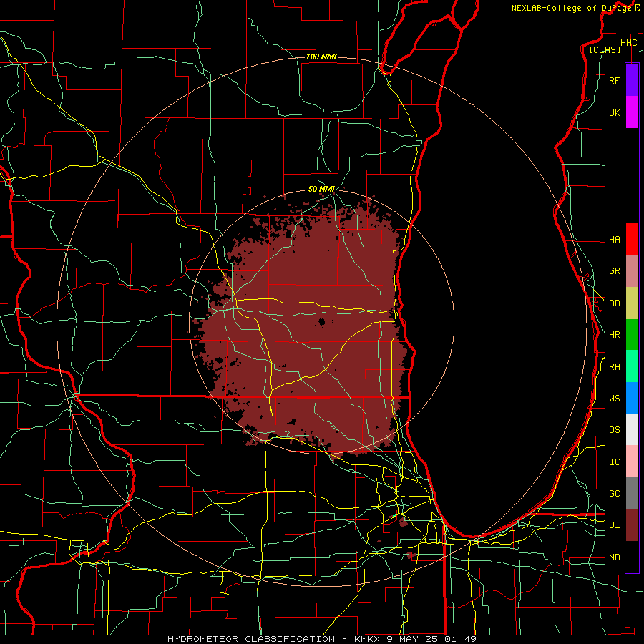Screen dimensions: 644x644
Task: Click the 100 NMI range ring label
Action: point(321,57)
